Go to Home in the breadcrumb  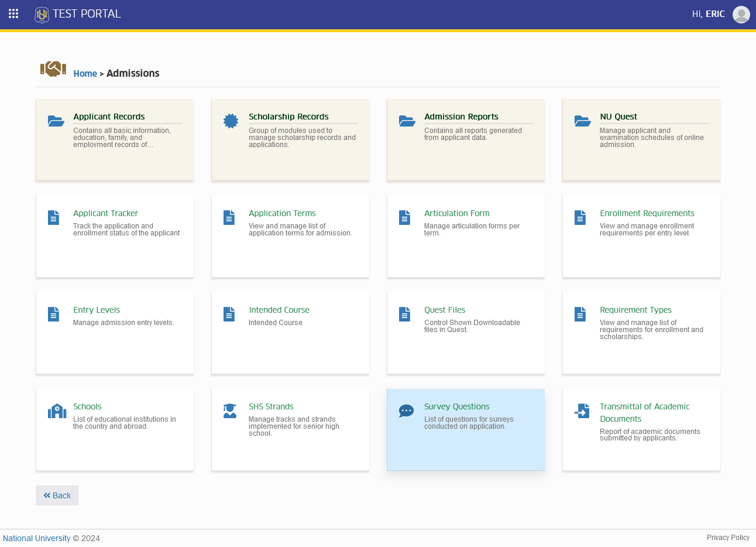click(85, 74)
